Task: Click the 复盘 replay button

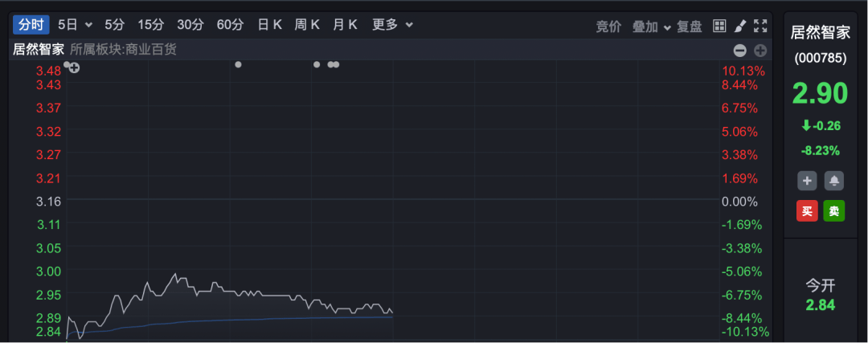Action: point(690,26)
